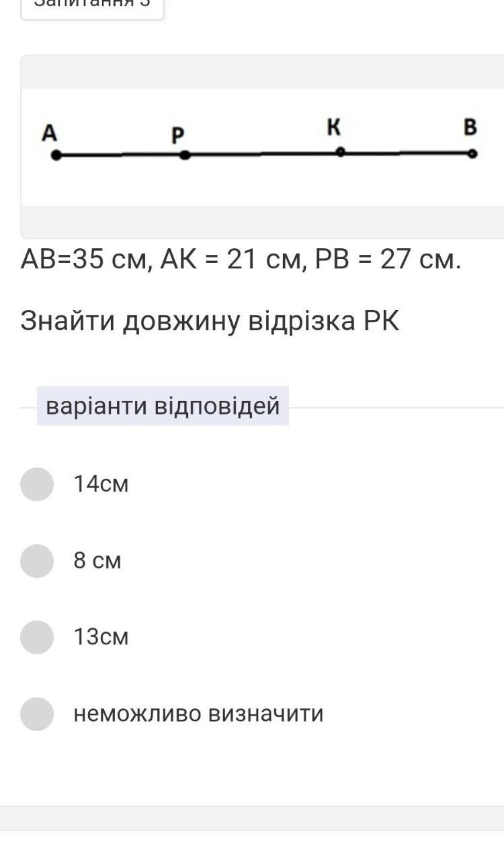Click point A dot on the segment
The image size is (504, 861).
[x=56, y=155]
